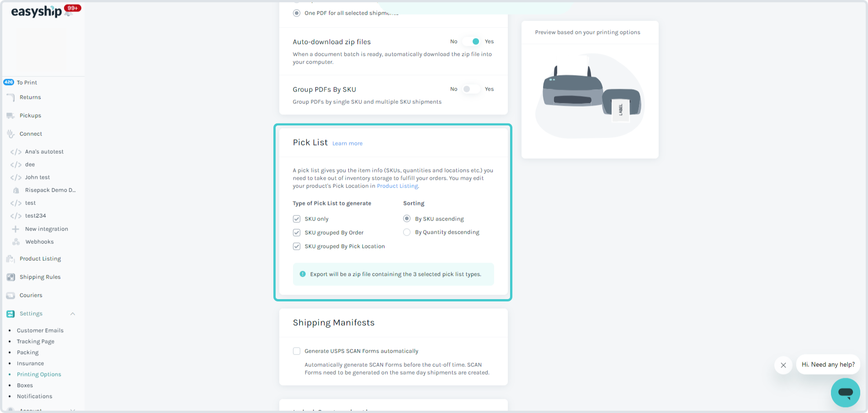Click the easyship logo

[x=36, y=11]
